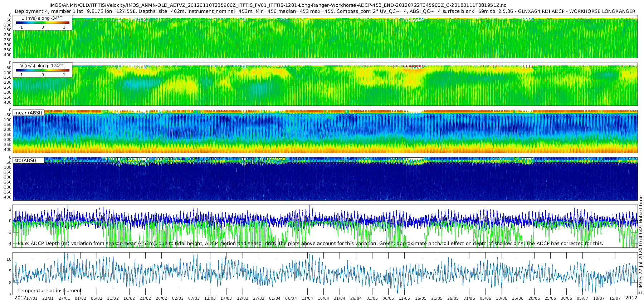Click the '01/02' date tick label
The width and height of the screenshot is (644, 304).
[80, 298]
